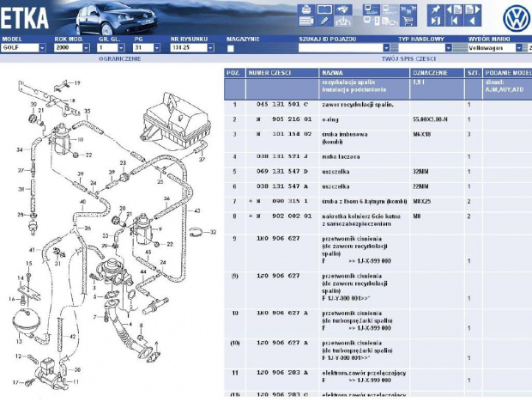Click callout number 32 hose clamp
The image size is (532, 402).
213,232
